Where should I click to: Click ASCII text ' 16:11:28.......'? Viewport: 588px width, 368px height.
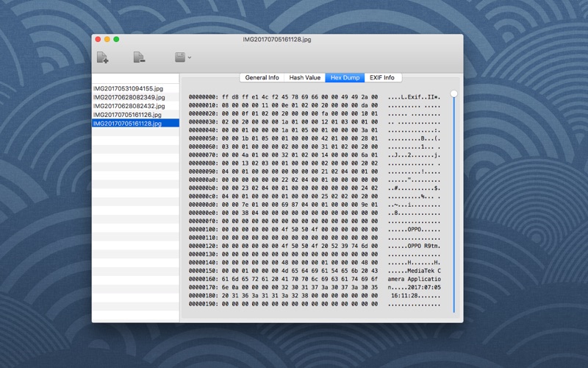(x=414, y=295)
